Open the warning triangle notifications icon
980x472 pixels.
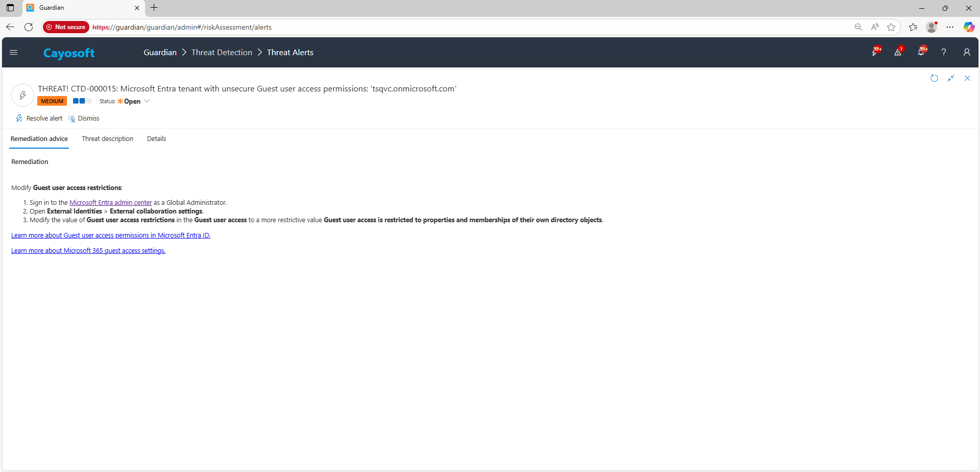click(x=898, y=52)
